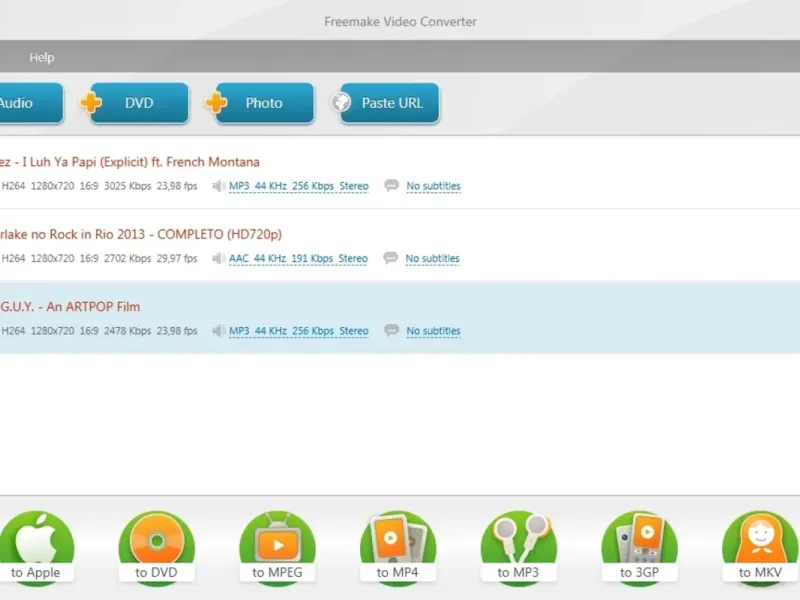Open AAC 44 KHz 191 Kbps audio settings
The width and height of the screenshot is (800, 600).
click(x=298, y=259)
